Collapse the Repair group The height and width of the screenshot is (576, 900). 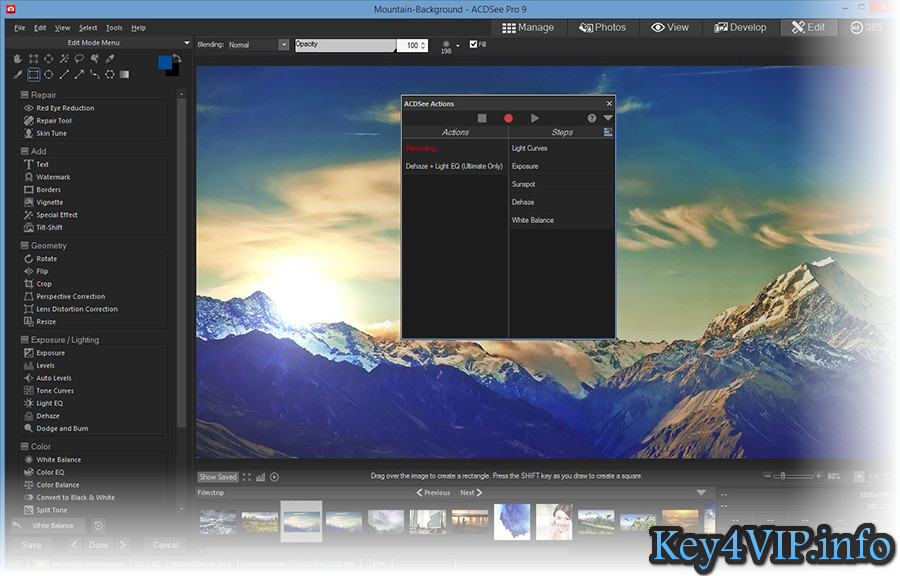[25, 95]
